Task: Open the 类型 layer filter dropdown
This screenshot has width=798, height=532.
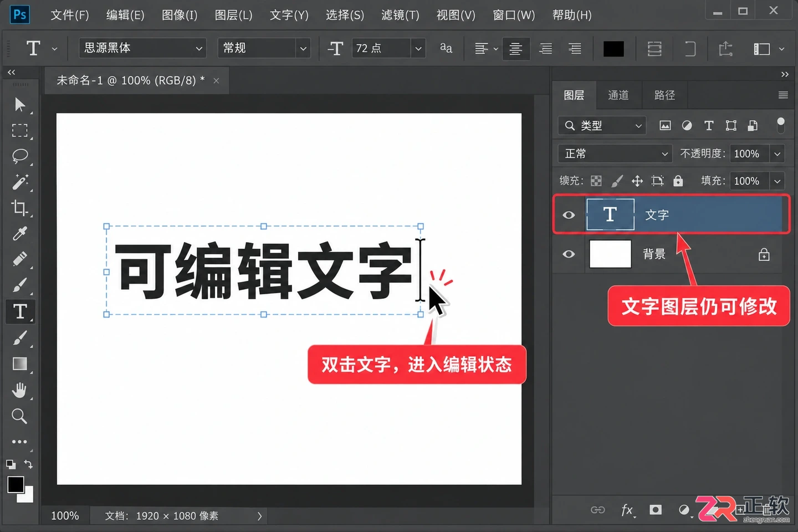Action: (602, 126)
